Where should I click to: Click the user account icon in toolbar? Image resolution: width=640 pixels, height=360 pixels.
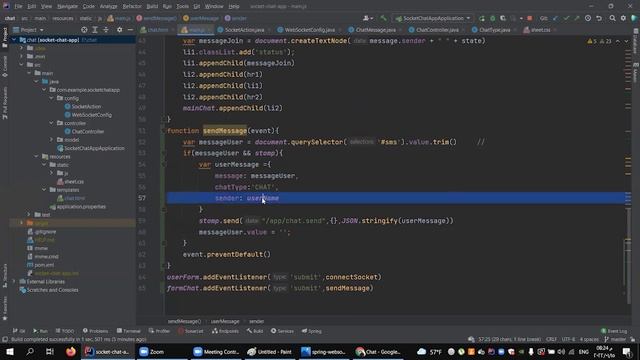tap(367, 18)
